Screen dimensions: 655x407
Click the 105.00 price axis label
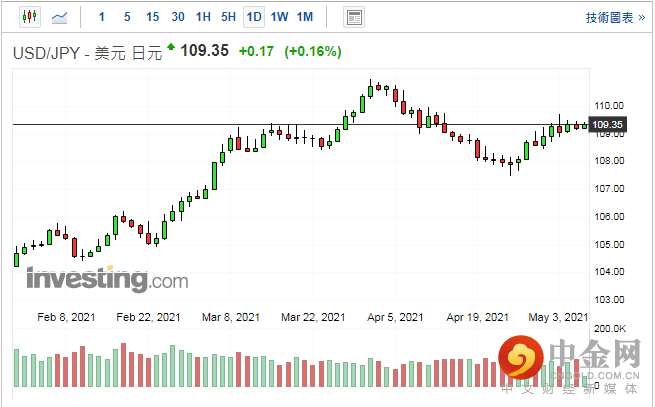[609, 244]
